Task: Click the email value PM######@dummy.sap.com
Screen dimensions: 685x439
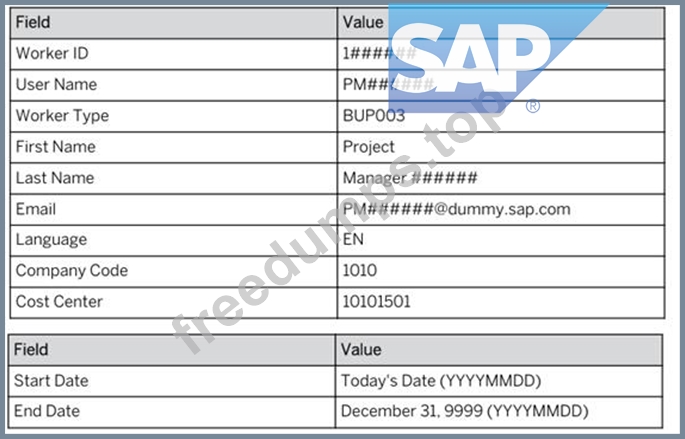Action: coord(457,209)
